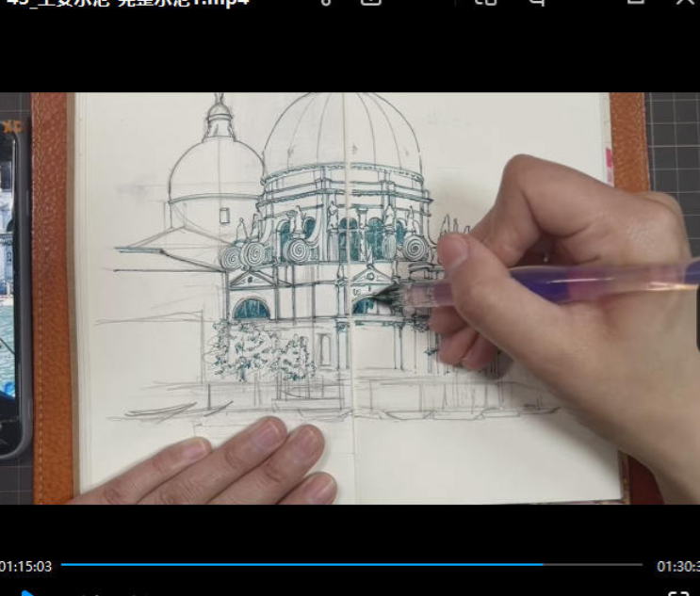The height and width of the screenshot is (596, 700).
Task: Click the square icon next to the first title bar icon
Action: (x=371, y=3)
